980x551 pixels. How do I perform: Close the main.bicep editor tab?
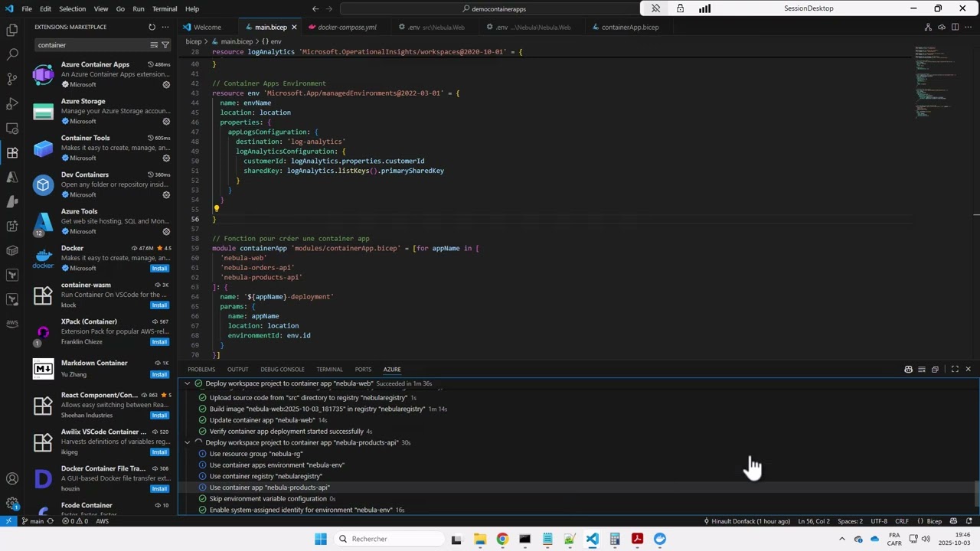[x=294, y=27]
